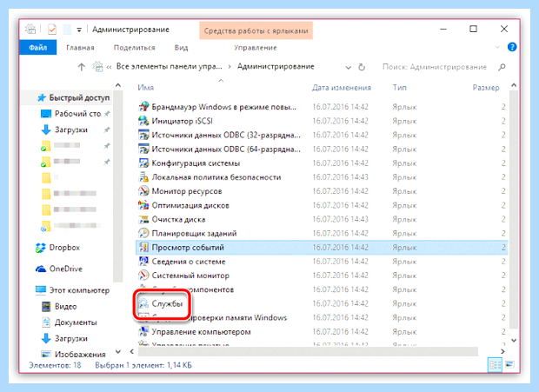
Task: Click Службы компонентов partially hidden row
Action: pos(322,289)
